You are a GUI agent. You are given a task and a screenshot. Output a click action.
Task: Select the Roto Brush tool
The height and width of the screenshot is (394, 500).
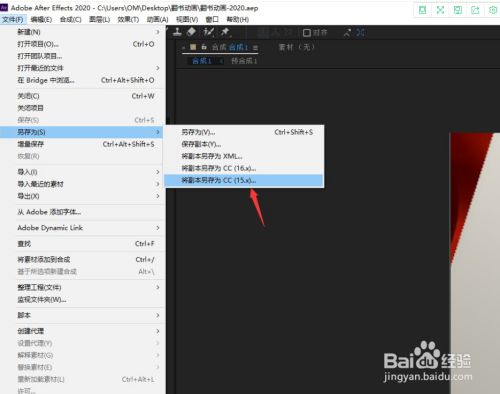click(x=209, y=32)
